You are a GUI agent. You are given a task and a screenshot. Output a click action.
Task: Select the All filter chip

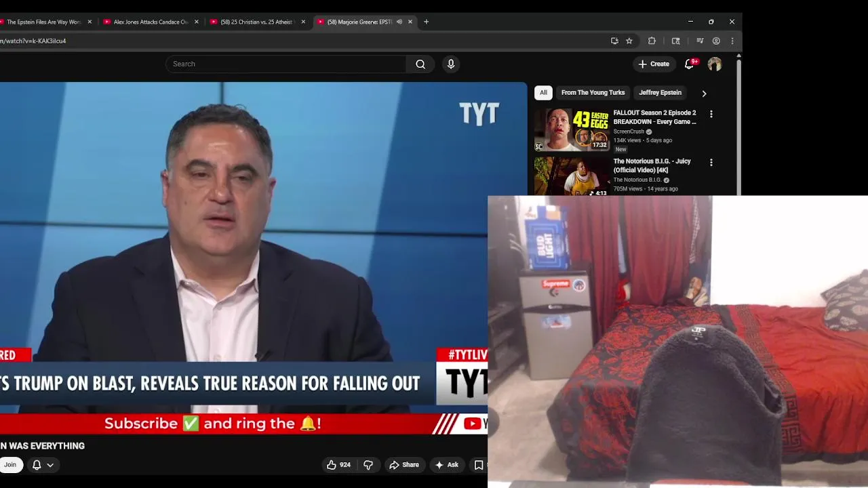543,92
